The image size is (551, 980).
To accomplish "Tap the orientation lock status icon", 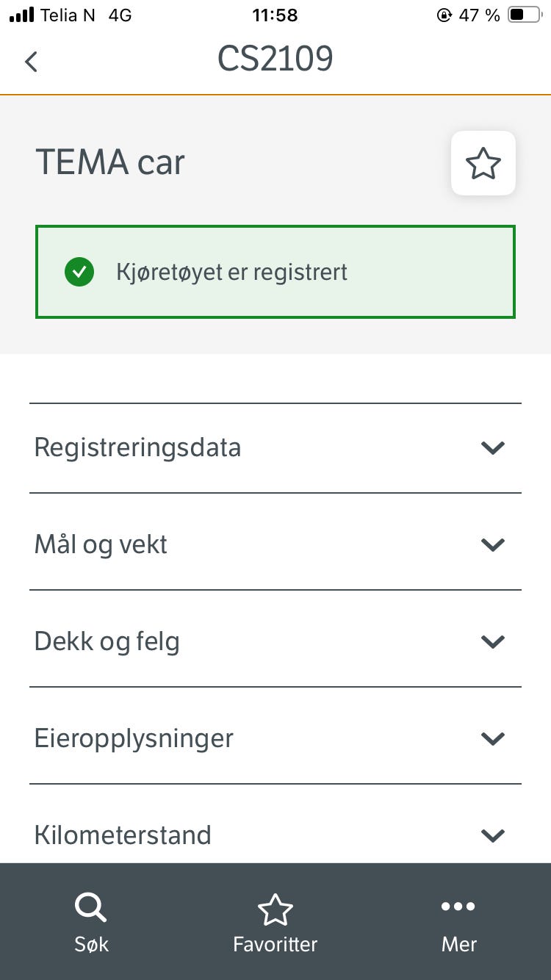I will pos(444,15).
